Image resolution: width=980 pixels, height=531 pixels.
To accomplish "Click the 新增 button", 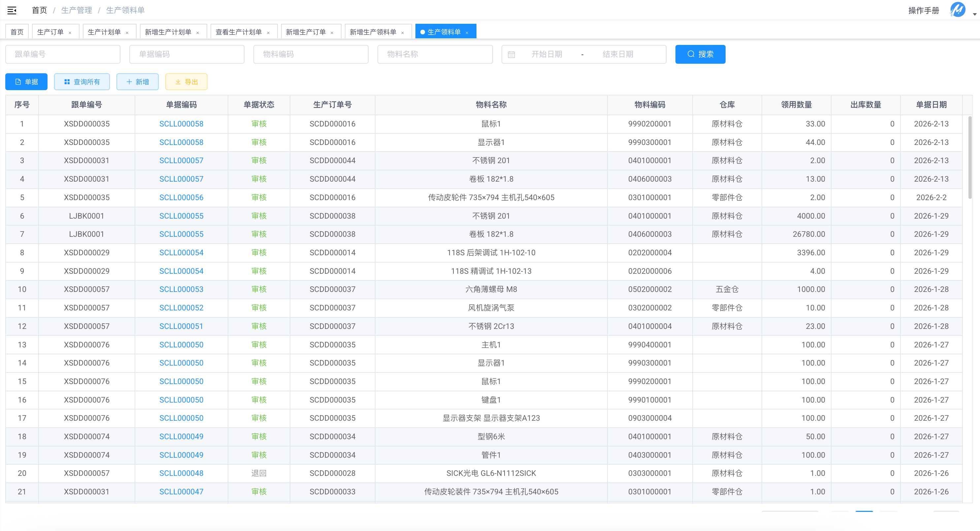I will (137, 82).
